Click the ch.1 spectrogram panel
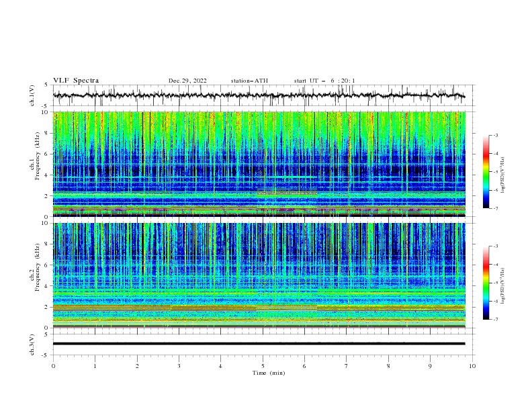The height and width of the screenshot is (411, 532). tap(259, 164)
